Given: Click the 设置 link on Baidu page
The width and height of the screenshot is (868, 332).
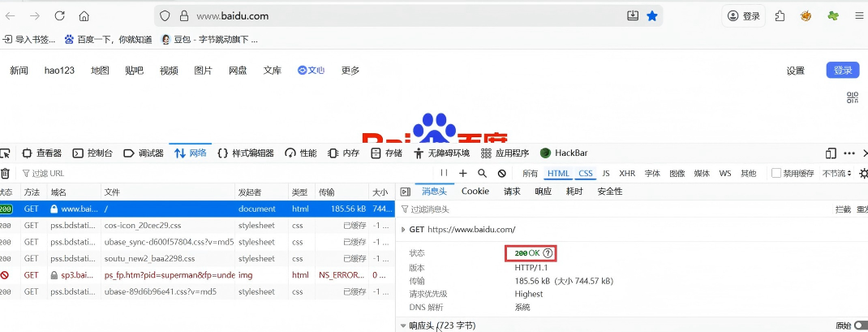Looking at the screenshot, I should 796,71.
